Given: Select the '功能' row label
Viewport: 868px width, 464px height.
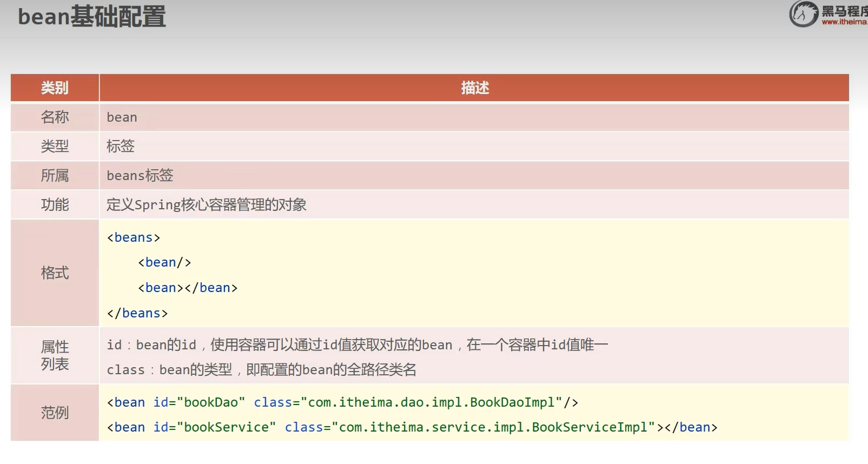Looking at the screenshot, I should pyautogui.click(x=55, y=204).
